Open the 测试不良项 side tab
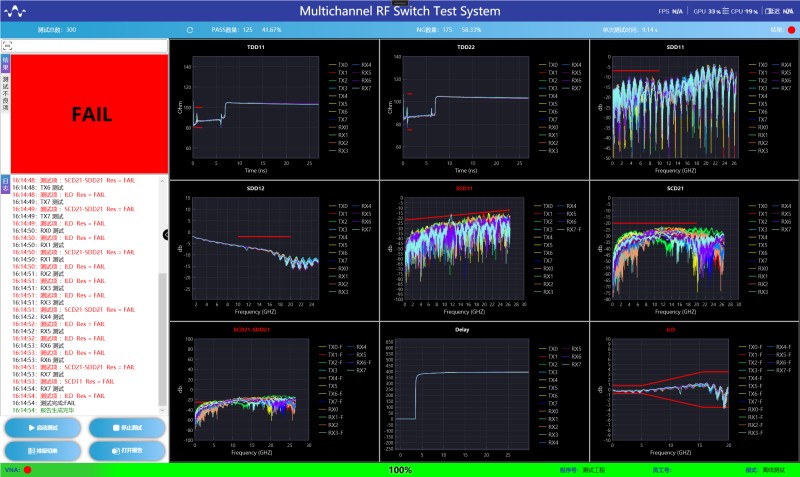Viewport: 800px width, 477px height. pyautogui.click(x=5, y=92)
